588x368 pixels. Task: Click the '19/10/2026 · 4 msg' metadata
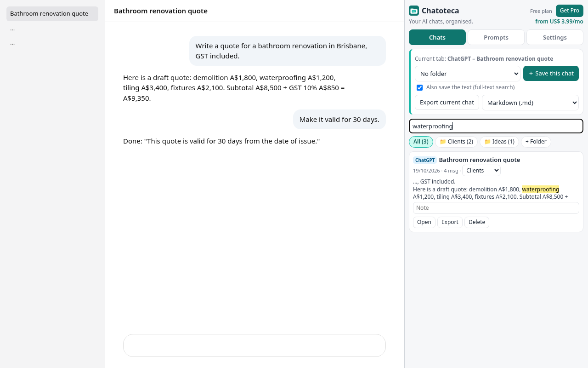pos(436,171)
